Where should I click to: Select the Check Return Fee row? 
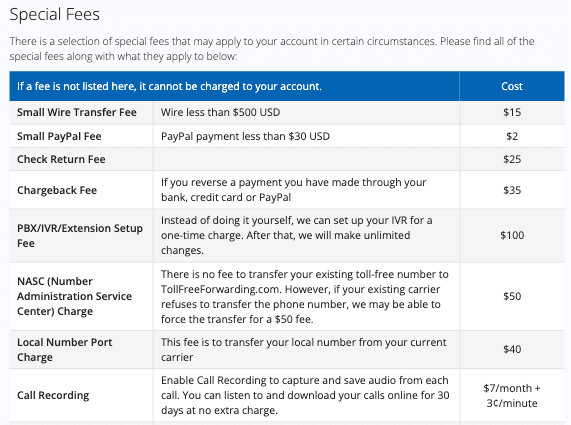pyautogui.click(x=287, y=159)
